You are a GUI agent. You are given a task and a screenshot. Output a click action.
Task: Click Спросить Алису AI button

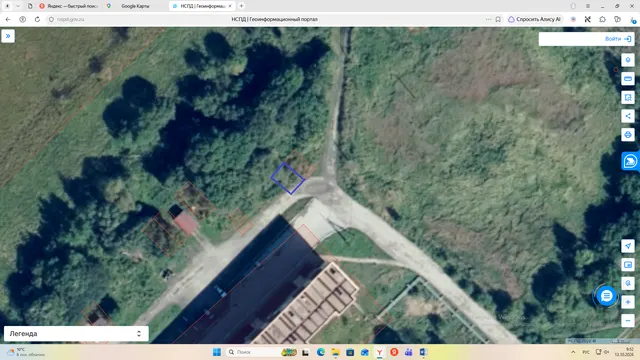pyautogui.click(x=534, y=19)
